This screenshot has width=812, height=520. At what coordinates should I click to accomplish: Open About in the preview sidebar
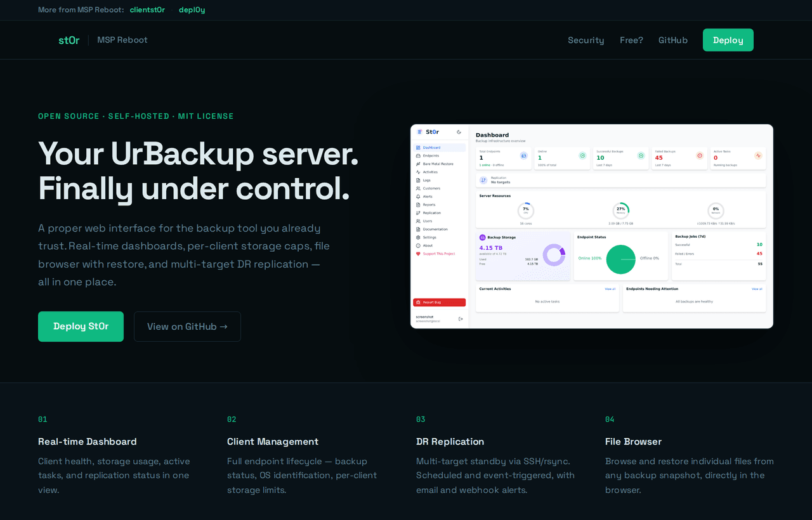[x=438, y=245]
